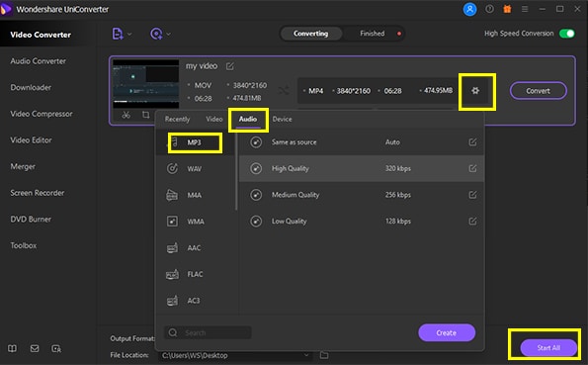The width and height of the screenshot is (588, 365).
Task: Select FLAC format in list
Action: (195, 274)
